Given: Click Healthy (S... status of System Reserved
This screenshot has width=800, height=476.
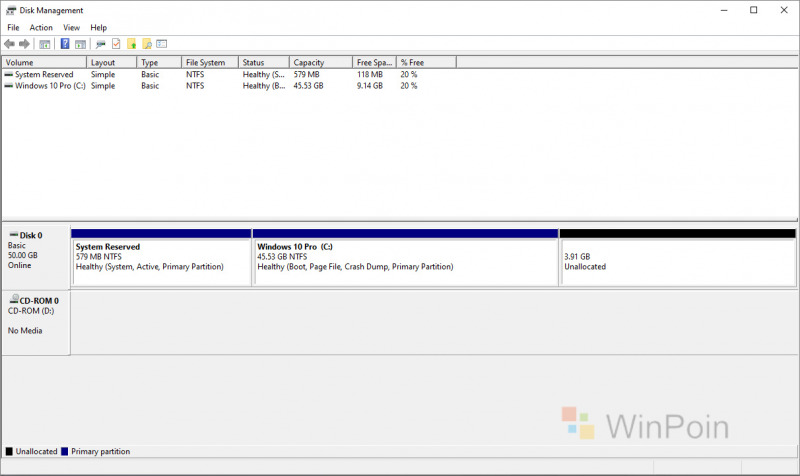Looking at the screenshot, I should pos(264,74).
